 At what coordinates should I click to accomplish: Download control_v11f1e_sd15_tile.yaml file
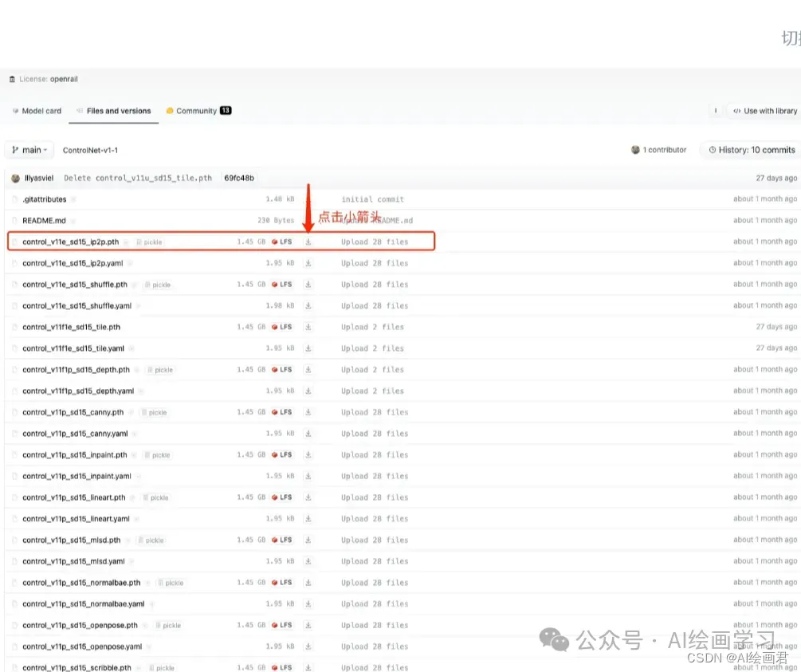tap(308, 348)
